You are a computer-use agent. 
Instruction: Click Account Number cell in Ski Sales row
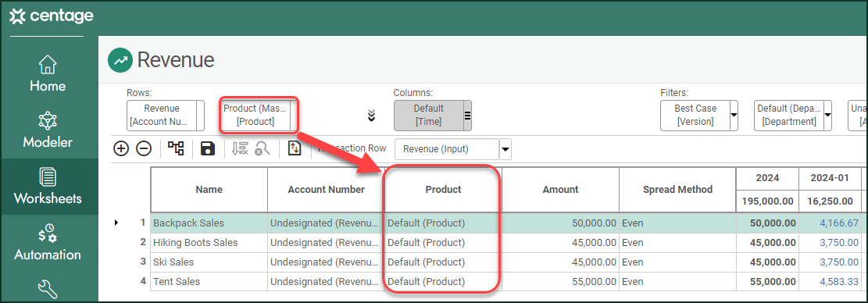click(x=326, y=262)
